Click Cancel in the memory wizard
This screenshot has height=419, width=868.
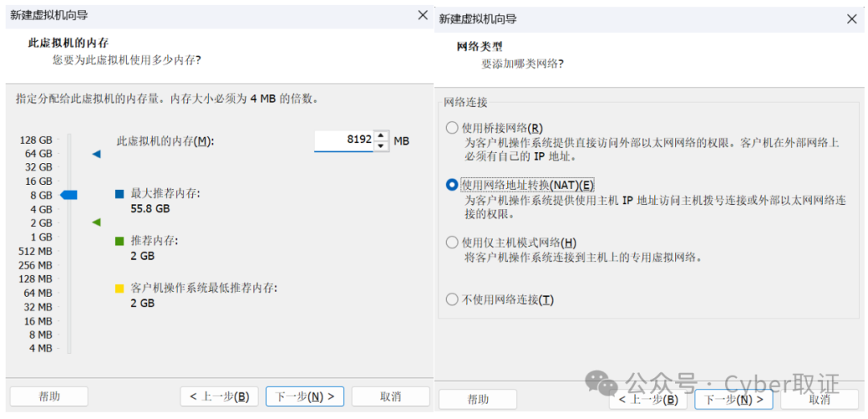391,396
